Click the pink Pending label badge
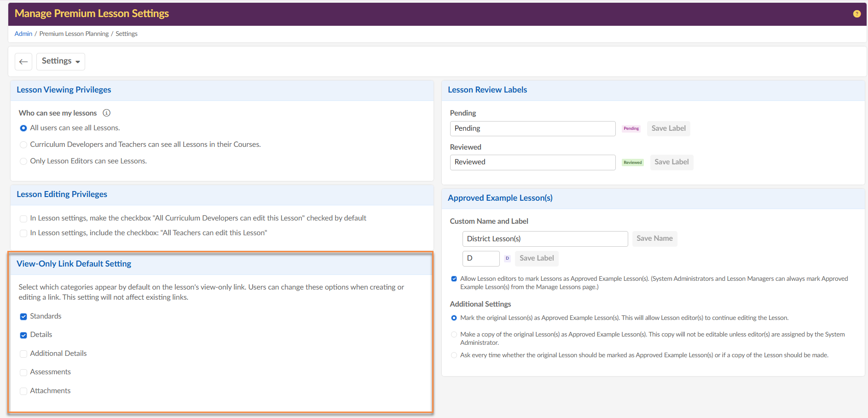Viewport: 868px width, 418px height. 631,128
